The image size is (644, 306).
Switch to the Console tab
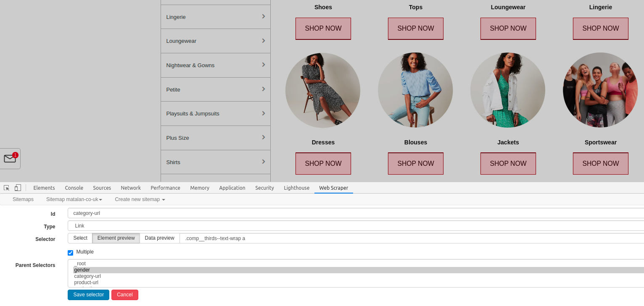point(74,188)
